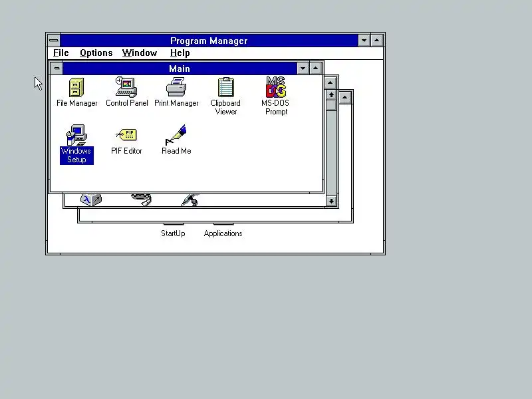Open Program Manager control-menu box
This screenshot has width=532, height=399.
click(54, 41)
